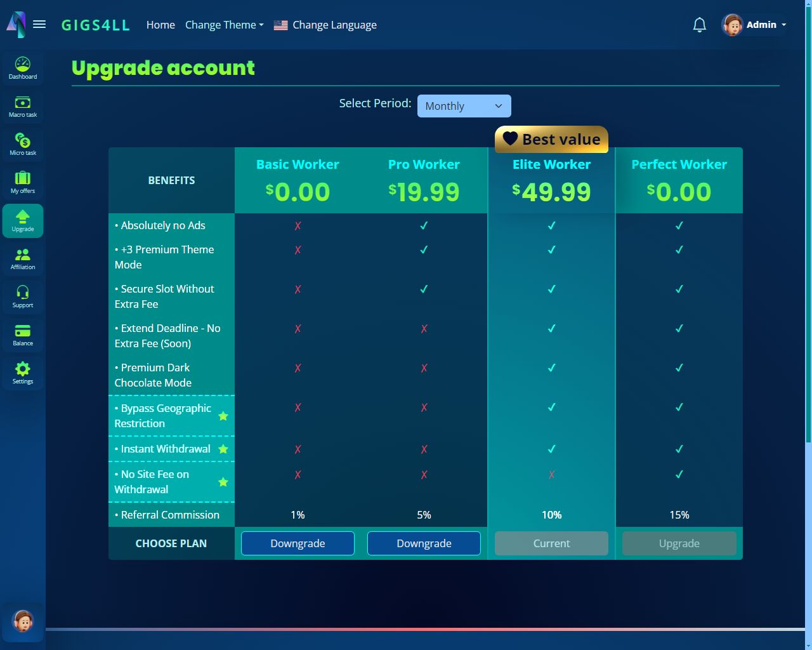Click Elite Worker's Instant Withdrawal checkmark
This screenshot has height=650, width=812.
[x=551, y=449]
